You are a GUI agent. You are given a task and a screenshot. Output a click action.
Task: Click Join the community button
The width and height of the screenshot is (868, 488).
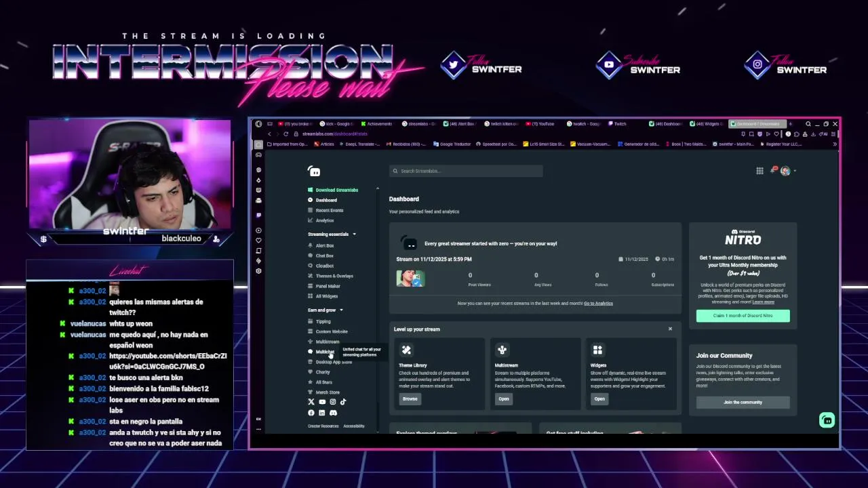click(743, 403)
